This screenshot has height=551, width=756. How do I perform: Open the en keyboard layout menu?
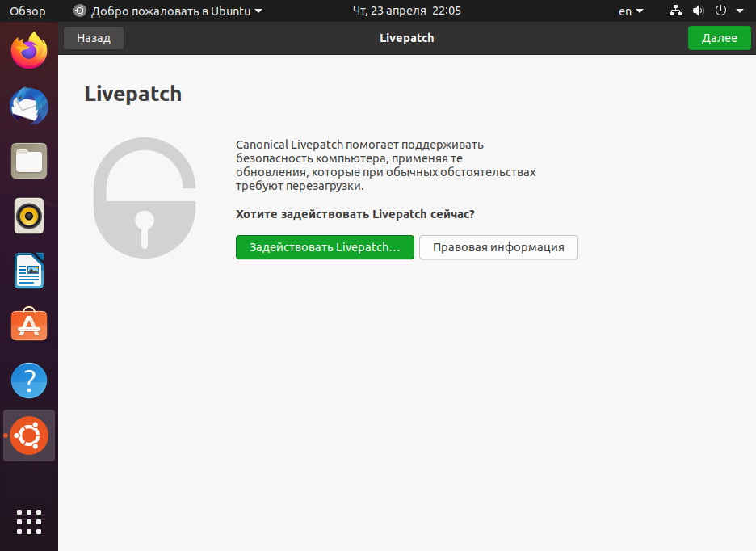(631, 11)
